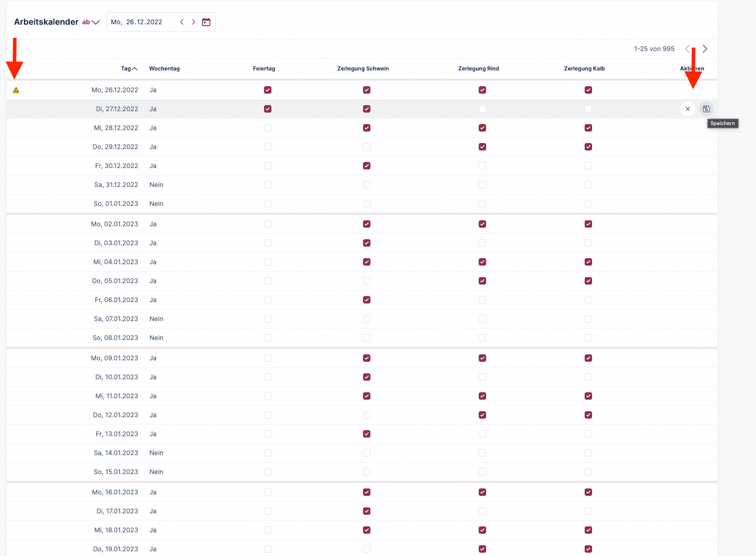Image resolution: width=756 pixels, height=556 pixels.
Task: Go to previous results page arrow
Action: (x=687, y=49)
